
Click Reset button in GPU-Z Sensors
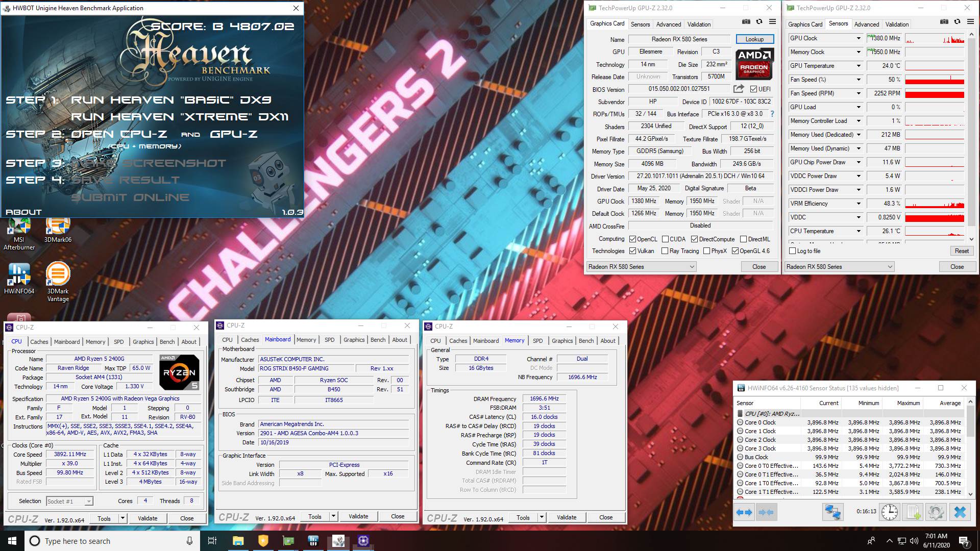pos(962,251)
